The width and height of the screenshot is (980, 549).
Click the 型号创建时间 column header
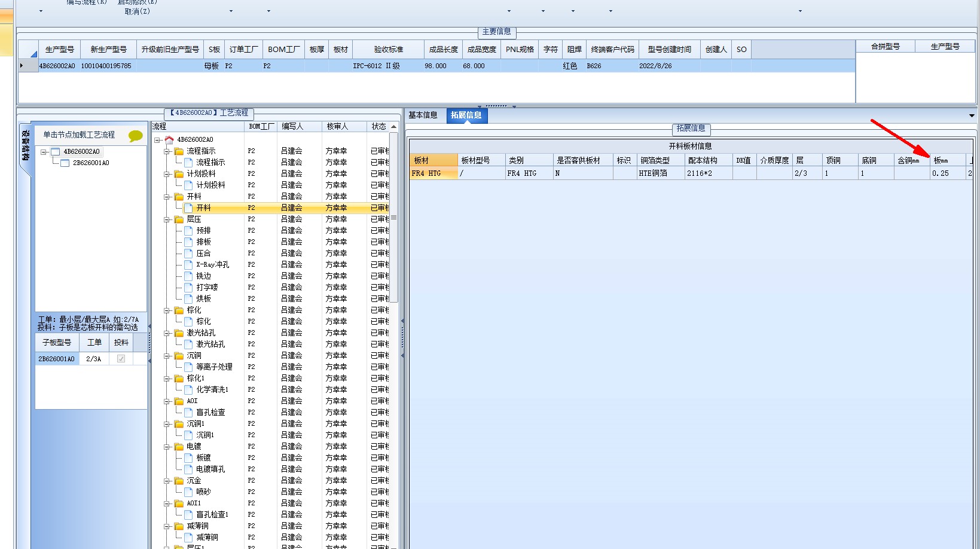670,50
